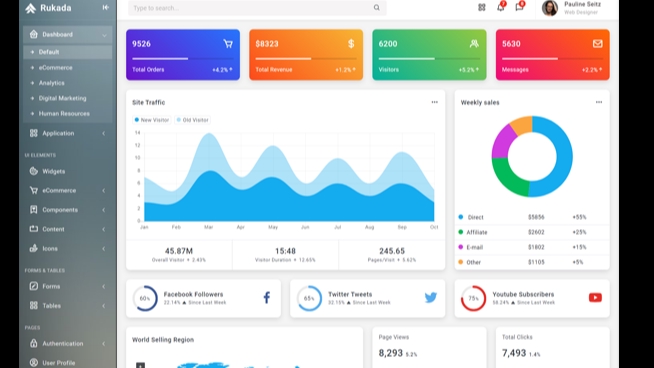654x368 pixels.
Task: Click the User Profile icon in sidebar
Action: (33, 363)
